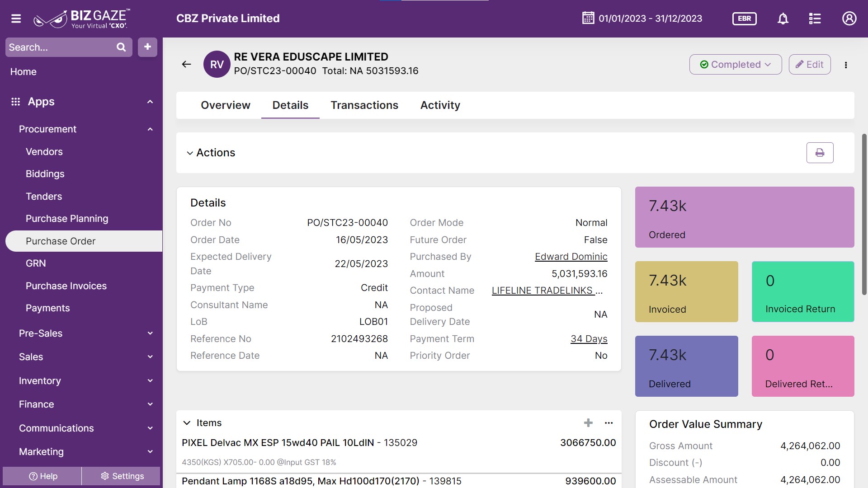Click the RV vendor avatar
The width and height of the screenshot is (868, 488).
point(217,64)
